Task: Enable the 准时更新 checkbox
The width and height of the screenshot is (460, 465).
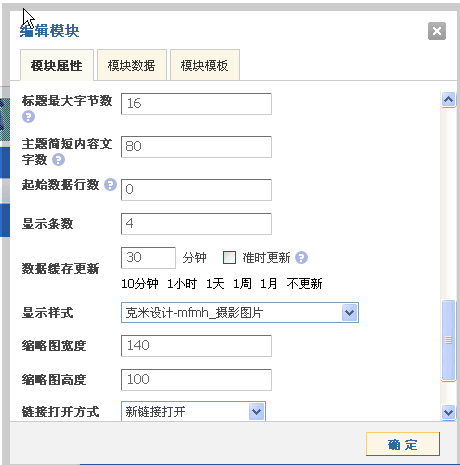Action: pos(229,257)
